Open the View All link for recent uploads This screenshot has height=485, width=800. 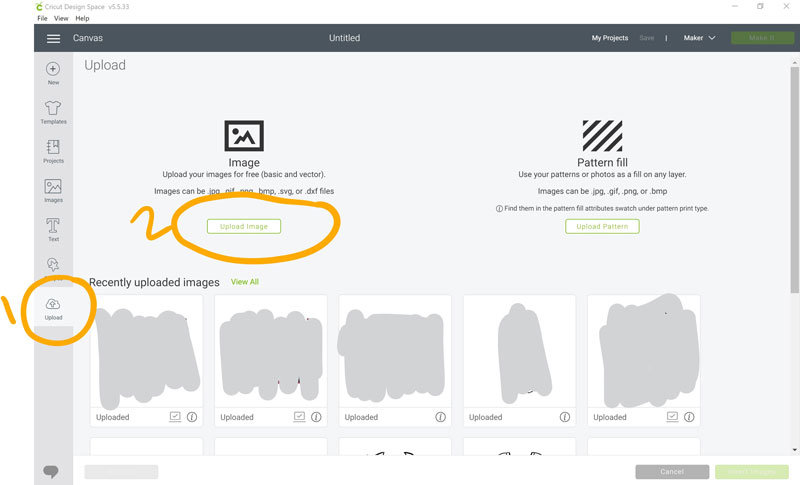(x=245, y=282)
